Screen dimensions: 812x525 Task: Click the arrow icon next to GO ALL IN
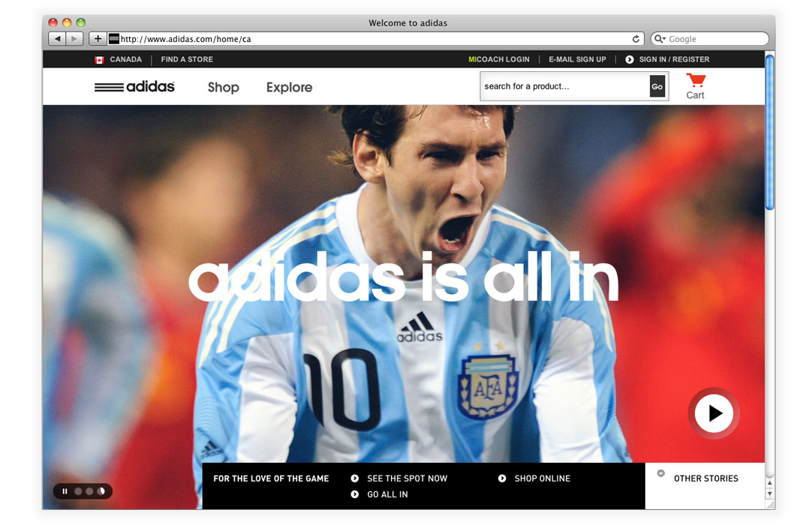(x=355, y=494)
